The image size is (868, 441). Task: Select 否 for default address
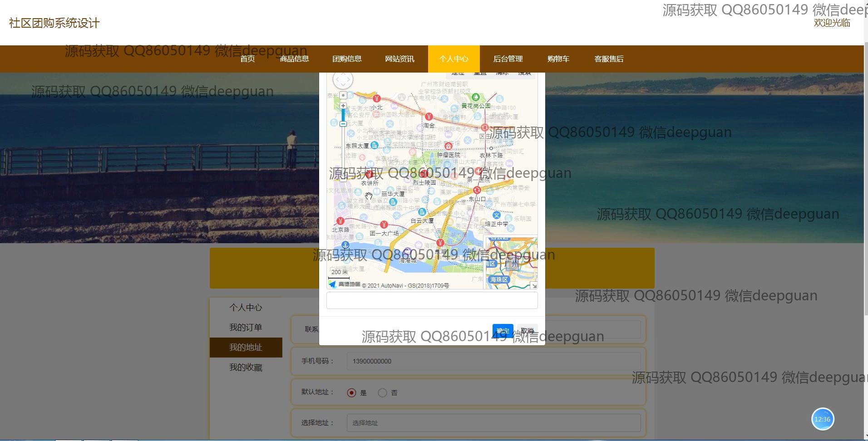point(382,393)
